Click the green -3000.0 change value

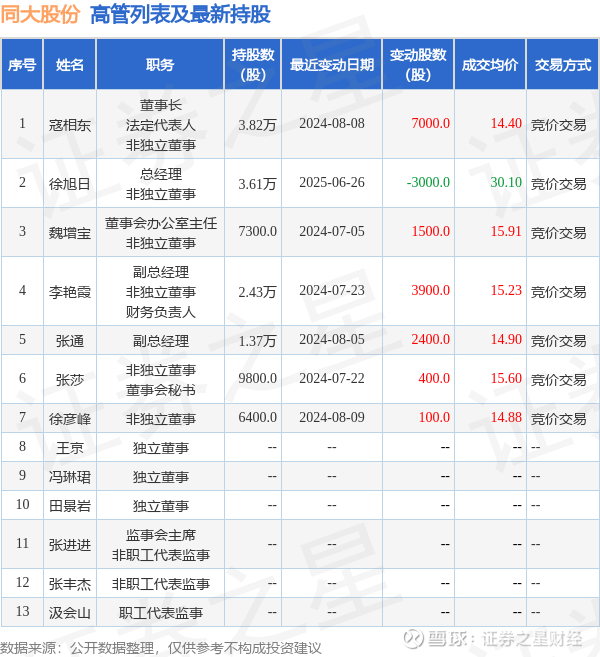pyautogui.click(x=428, y=182)
